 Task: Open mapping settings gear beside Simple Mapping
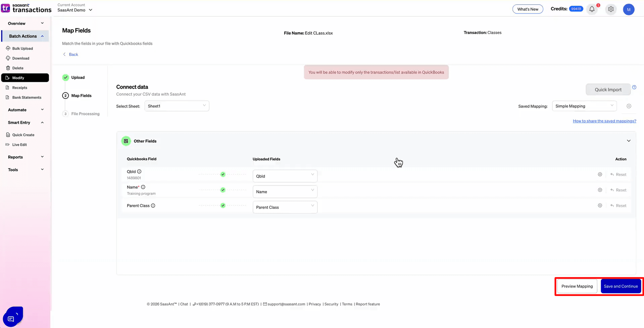click(x=629, y=106)
